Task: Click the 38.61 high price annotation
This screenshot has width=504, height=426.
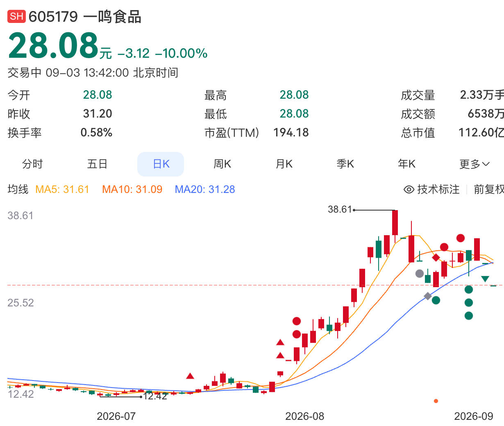Action: coord(340,209)
